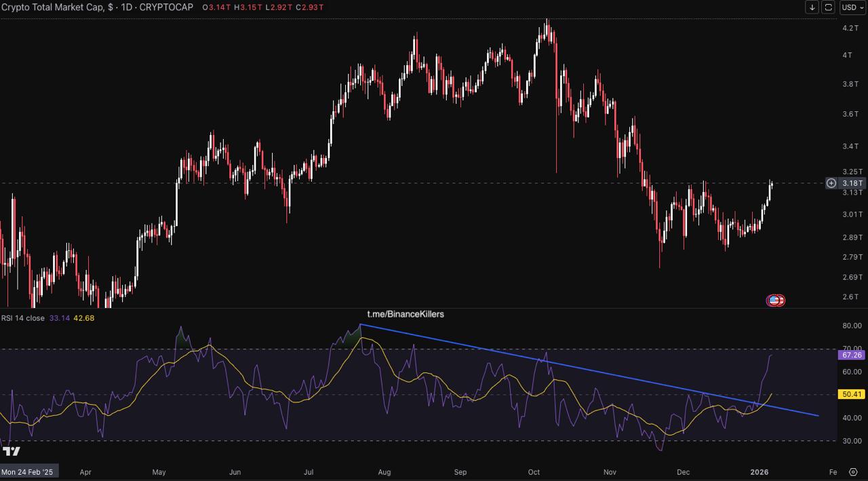Click the purple 67.26 RSI value tag
The height and width of the screenshot is (481, 868).
(851, 355)
